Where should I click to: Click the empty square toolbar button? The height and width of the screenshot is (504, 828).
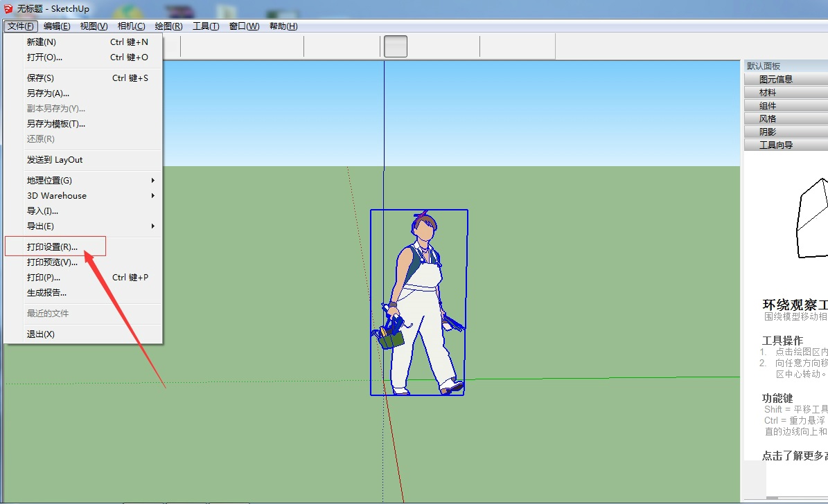coord(396,46)
